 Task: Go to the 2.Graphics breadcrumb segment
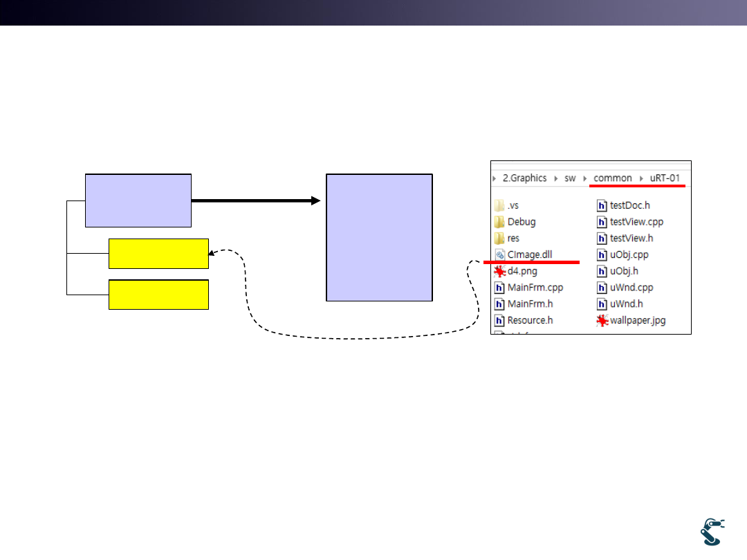coord(524,178)
